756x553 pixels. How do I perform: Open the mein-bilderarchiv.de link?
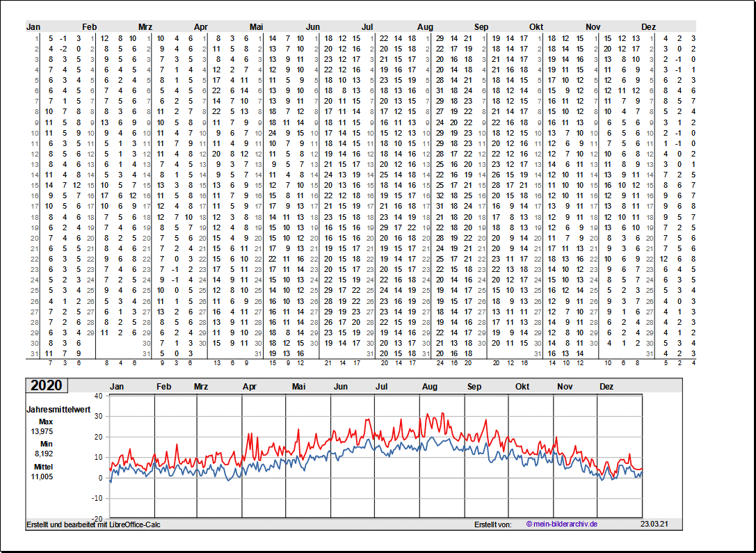pos(562,524)
